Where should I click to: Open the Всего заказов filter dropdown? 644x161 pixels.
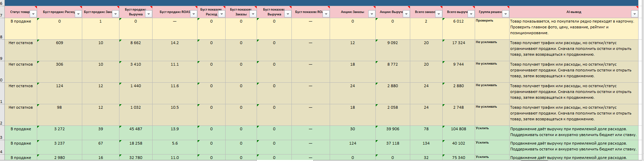[x=439, y=14]
